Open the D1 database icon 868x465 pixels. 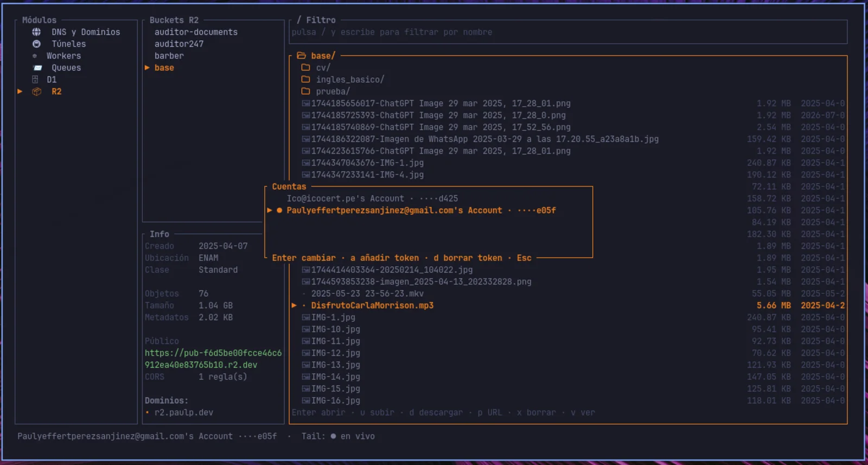35,80
